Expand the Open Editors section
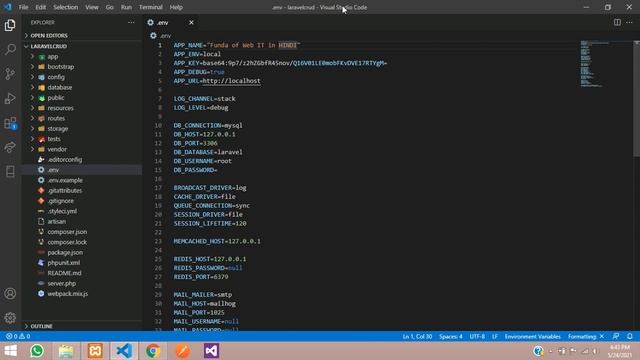 (82, 36)
